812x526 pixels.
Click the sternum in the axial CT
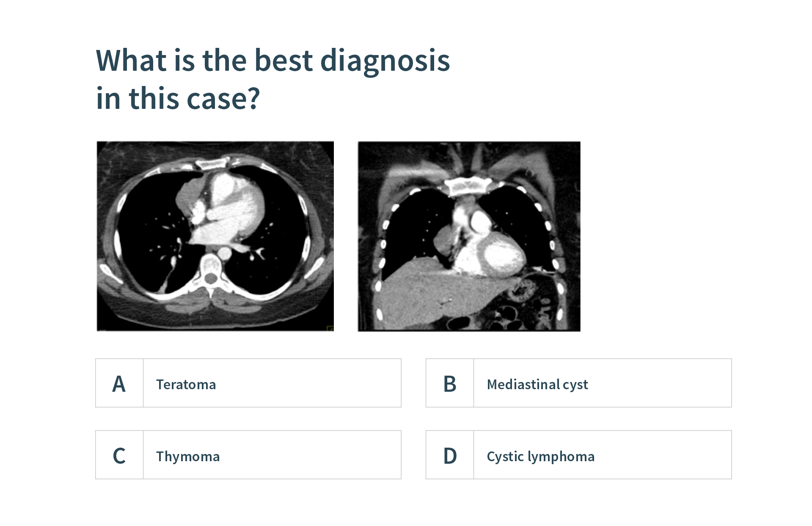coord(215,163)
